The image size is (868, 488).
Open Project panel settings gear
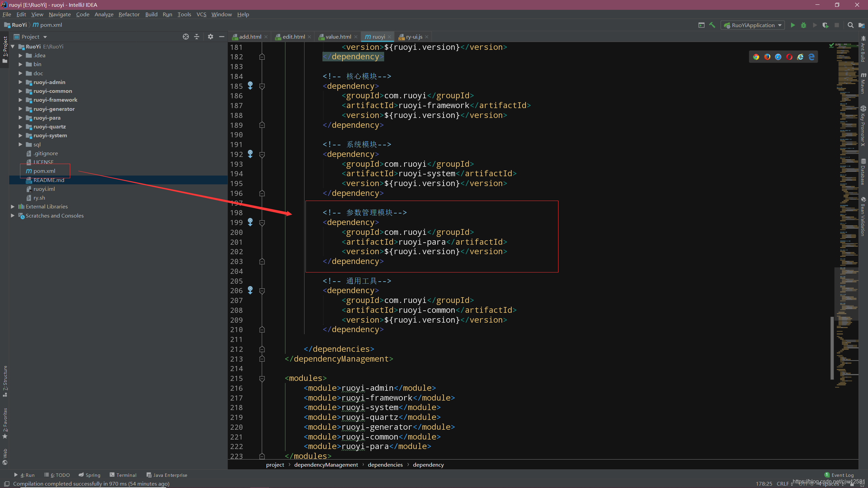pos(211,37)
